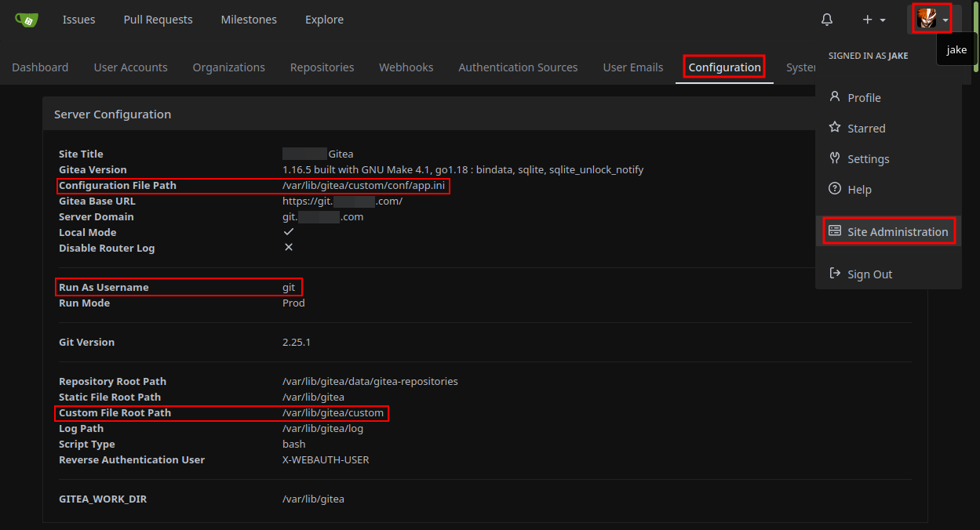
Task: Go to Milestones page
Action: 249,20
